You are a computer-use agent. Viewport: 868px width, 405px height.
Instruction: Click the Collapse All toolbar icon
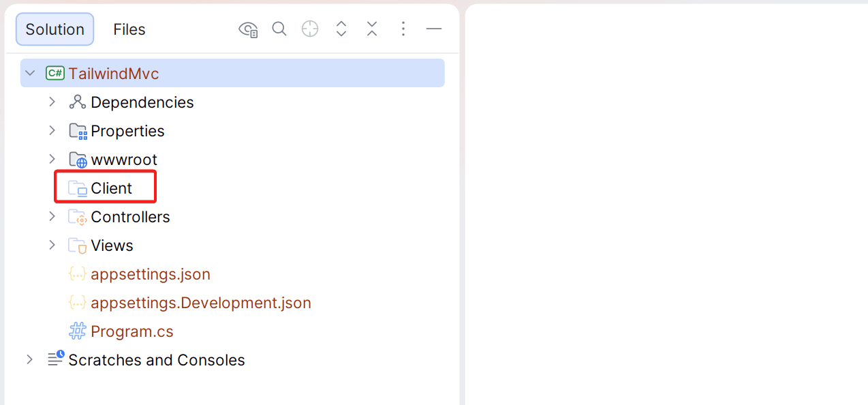pyautogui.click(x=371, y=29)
